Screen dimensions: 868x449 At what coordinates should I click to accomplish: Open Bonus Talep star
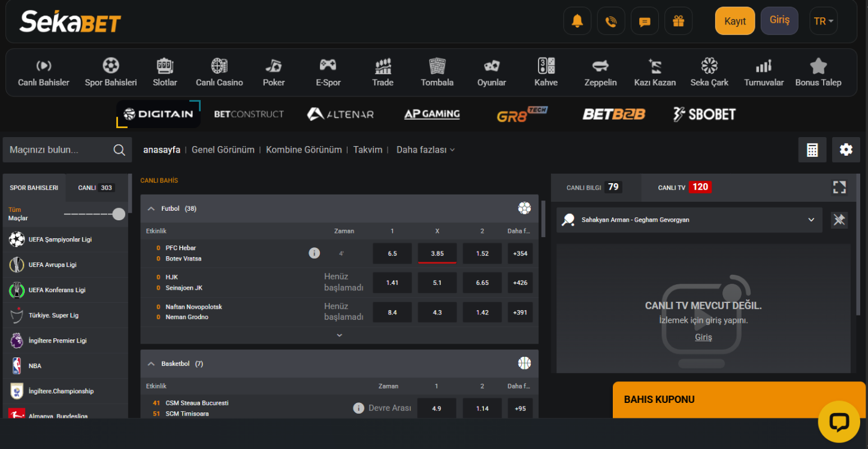click(818, 72)
